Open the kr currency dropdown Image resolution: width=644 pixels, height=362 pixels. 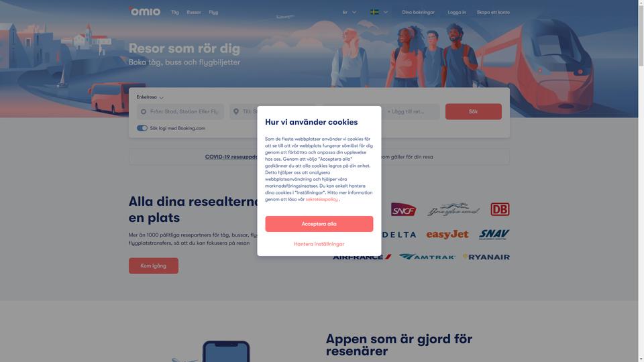[x=350, y=12]
